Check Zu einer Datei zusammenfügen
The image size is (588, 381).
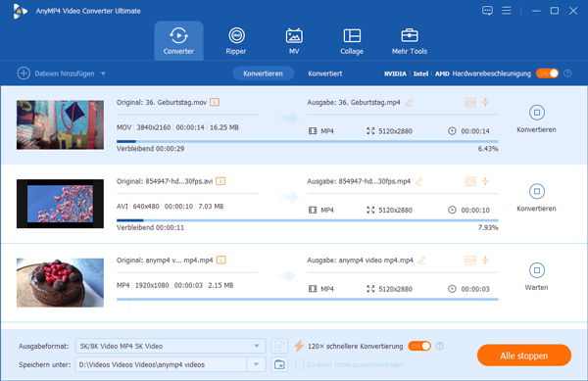coord(299,364)
